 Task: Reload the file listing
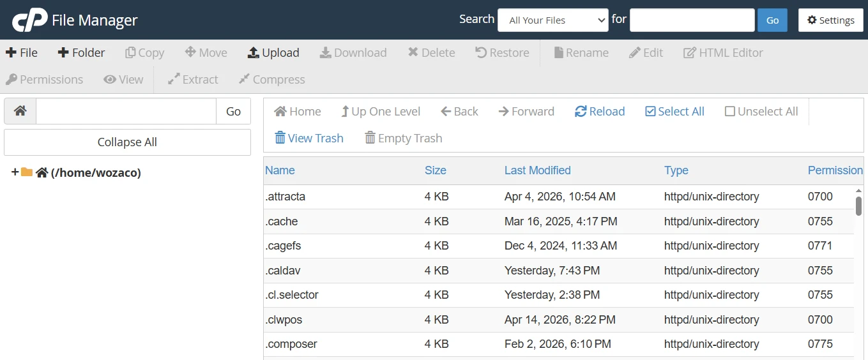(600, 112)
